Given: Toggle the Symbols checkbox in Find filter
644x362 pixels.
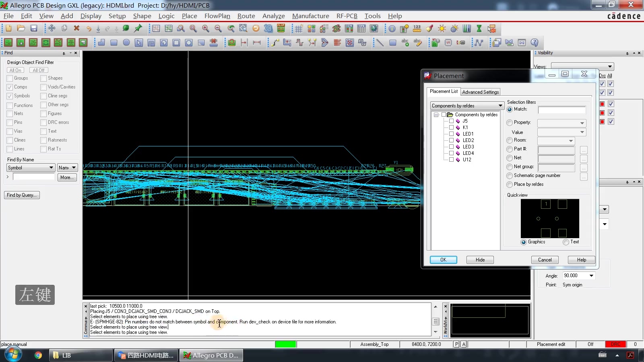Looking at the screenshot, I should tap(10, 96).
